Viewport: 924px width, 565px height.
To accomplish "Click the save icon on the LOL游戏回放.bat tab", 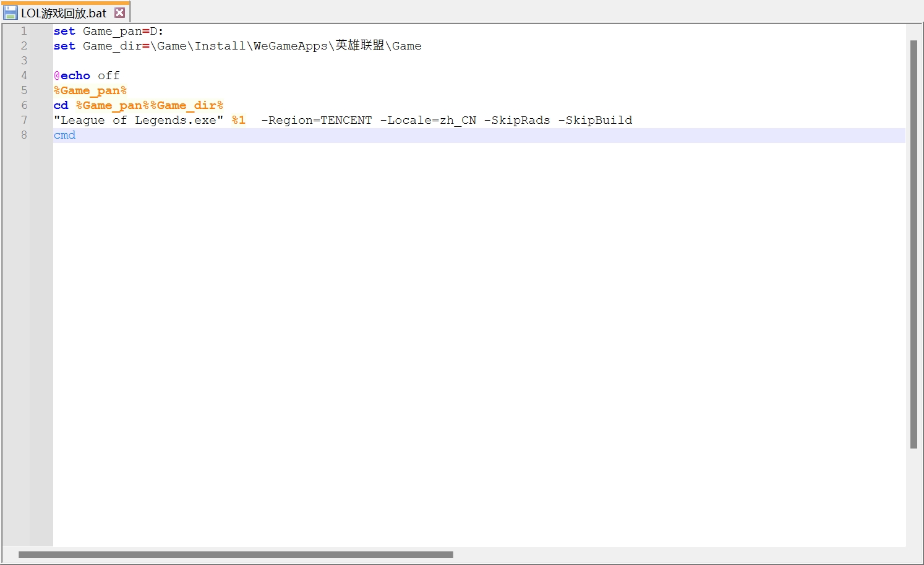I will pyautogui.click(x=11, y=13).
